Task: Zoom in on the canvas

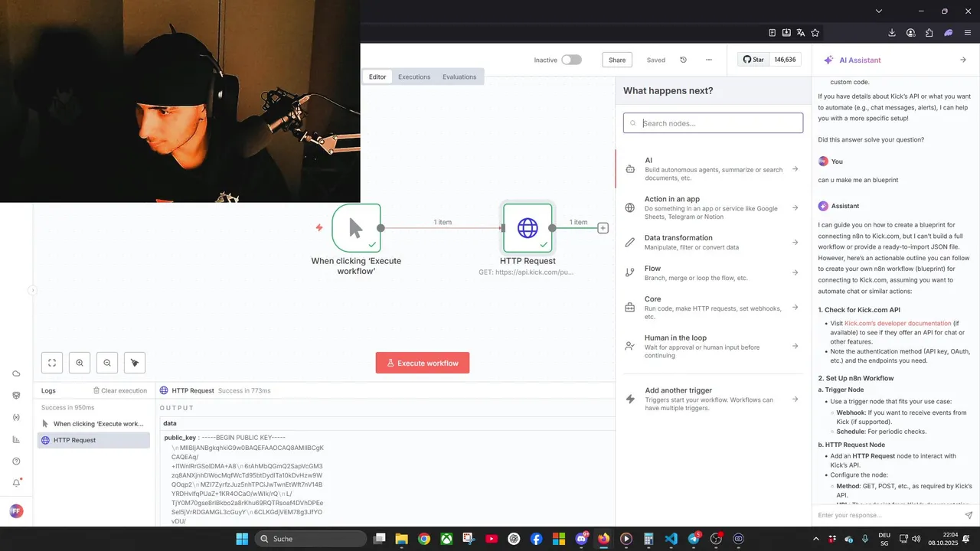Action: tap(80, 363)
